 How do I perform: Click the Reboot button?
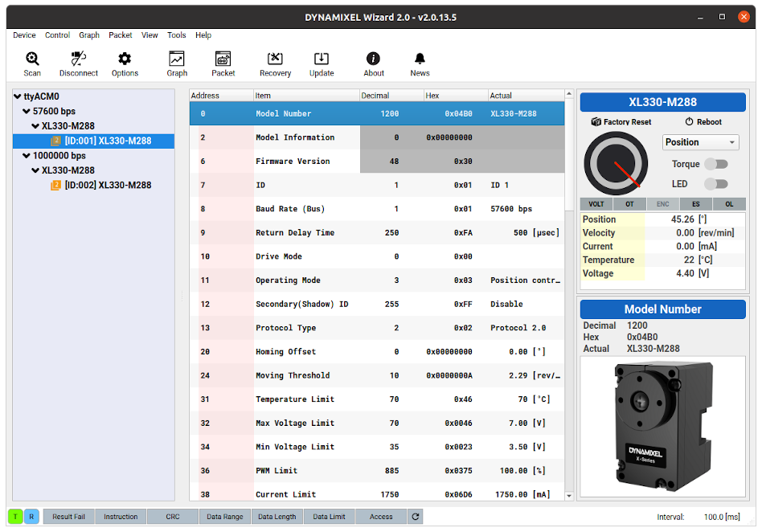(x=703, y=122)
